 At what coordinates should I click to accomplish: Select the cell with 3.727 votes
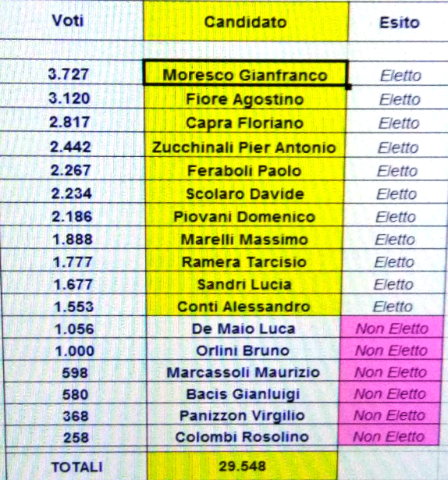[71, 73]
